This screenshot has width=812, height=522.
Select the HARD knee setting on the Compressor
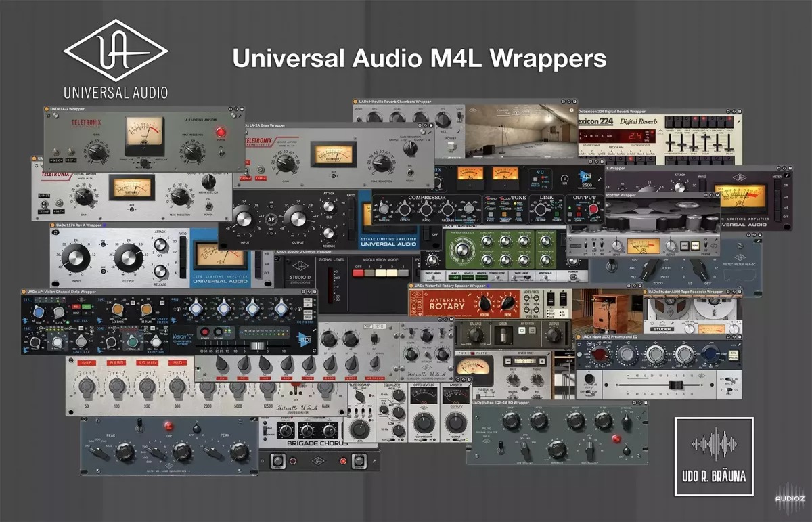[491, 198]
